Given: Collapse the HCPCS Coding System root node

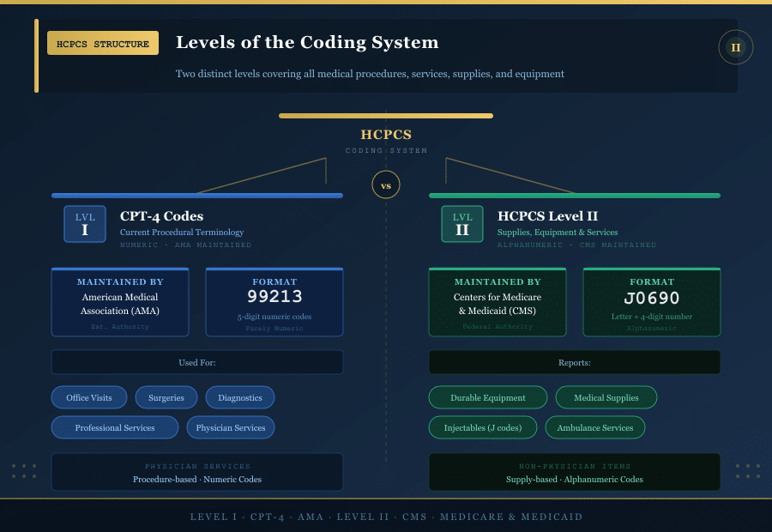Looking at the screenshot, I should pyautogui.click(x=385, y=135).
